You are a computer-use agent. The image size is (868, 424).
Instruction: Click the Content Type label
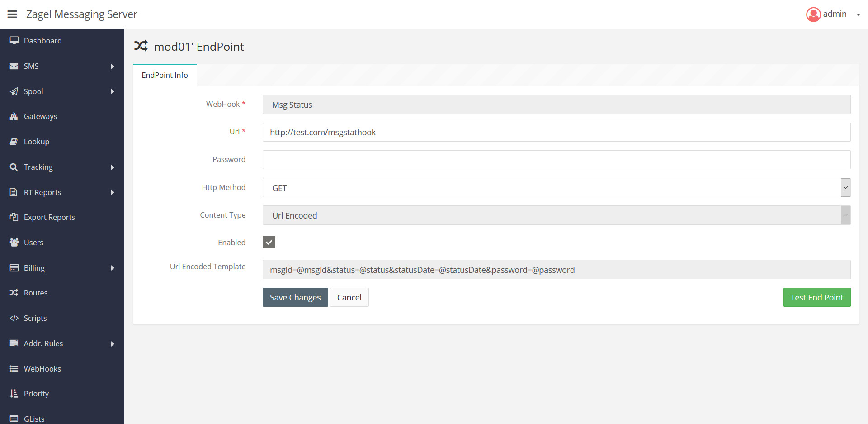point(223,215)
